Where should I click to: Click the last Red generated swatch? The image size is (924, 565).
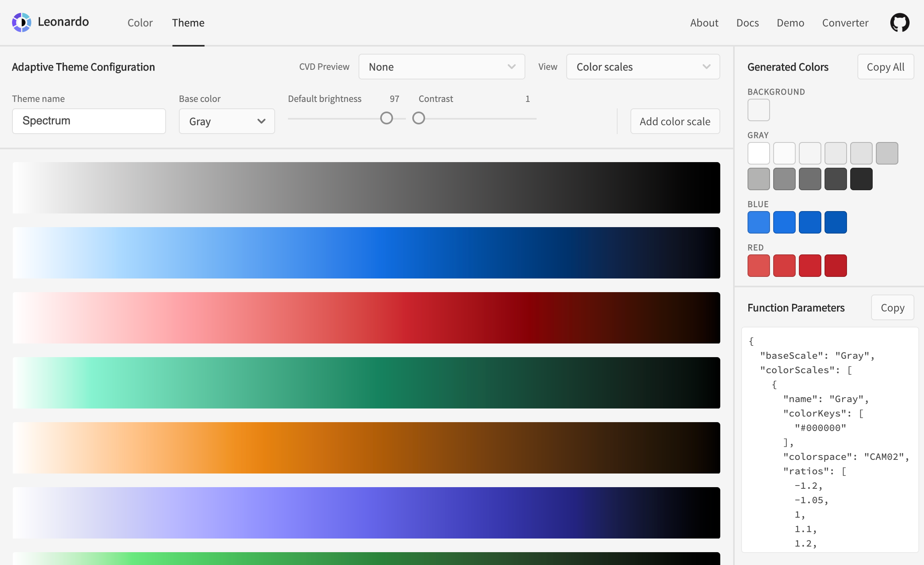pos(835,266)
